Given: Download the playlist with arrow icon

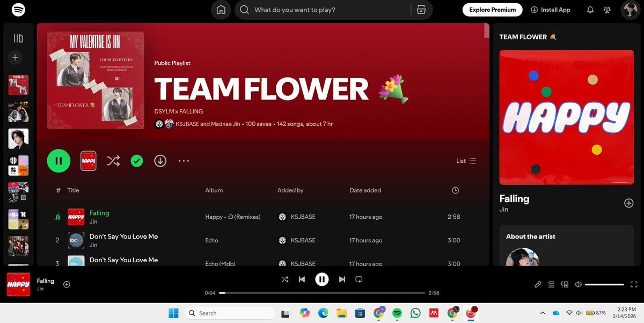Looking at the screenshot, I should tap(160, 161).
